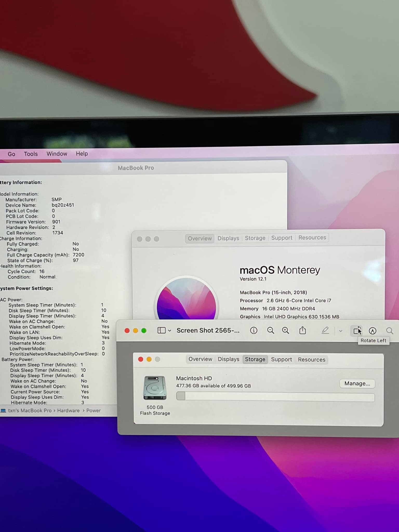Click Hardware in the bottom path bar
This screenshot has height=532, width=399.
(x=68, y=410)
